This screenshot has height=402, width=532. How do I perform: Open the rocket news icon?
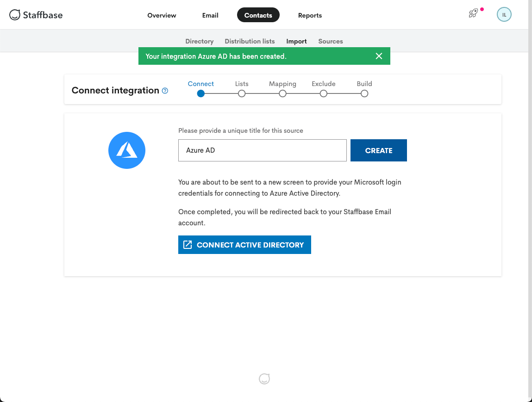pyautogui.click(x=473, y=13)
